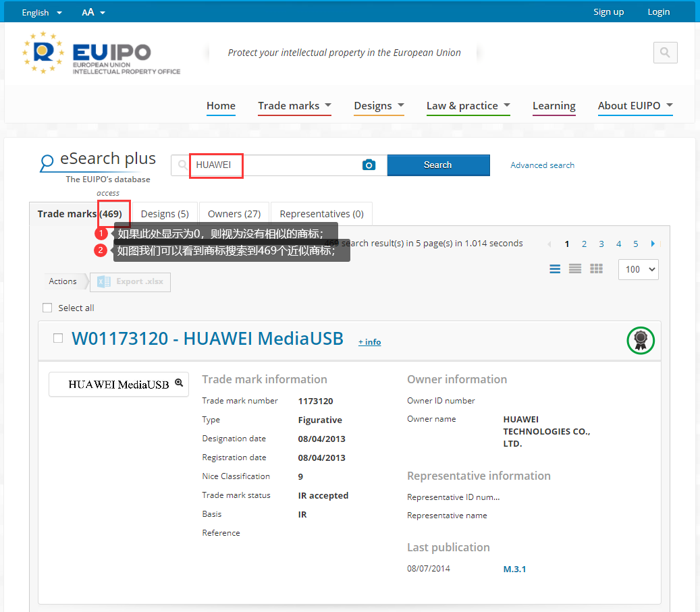Screen dimensions: 700x612
Task: Click trade mark number 1173120
Action: (x=316, y=401)
